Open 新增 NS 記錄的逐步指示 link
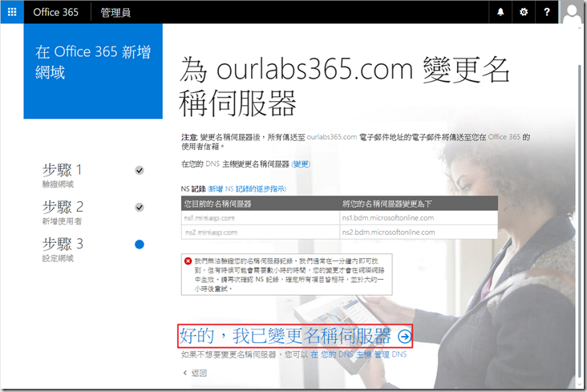Screen dimensions: 587x392 click(x=247, y=188)
